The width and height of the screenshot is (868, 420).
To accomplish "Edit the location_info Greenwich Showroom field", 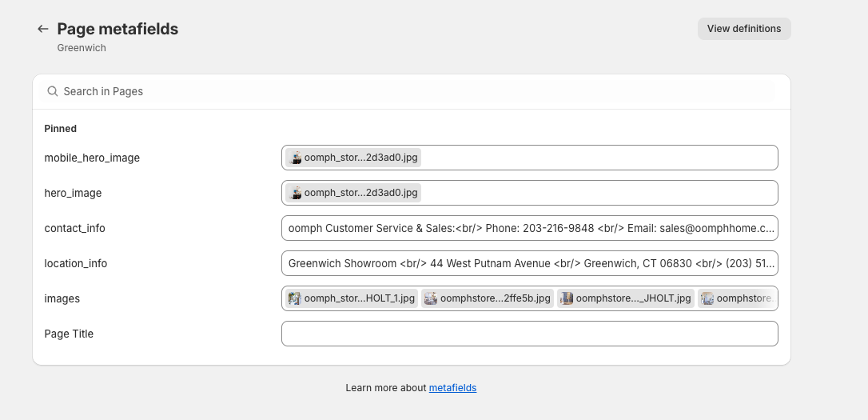I will (530, 263).
